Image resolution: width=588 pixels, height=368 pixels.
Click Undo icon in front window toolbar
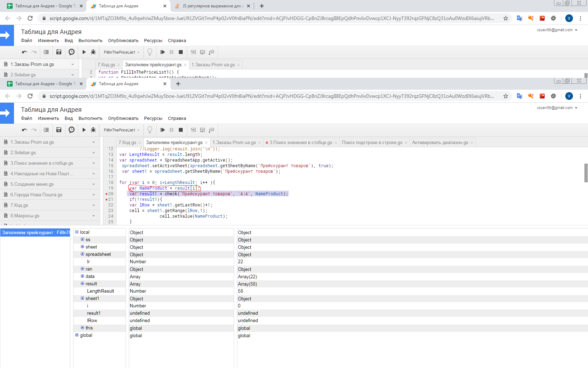point(24,130)
